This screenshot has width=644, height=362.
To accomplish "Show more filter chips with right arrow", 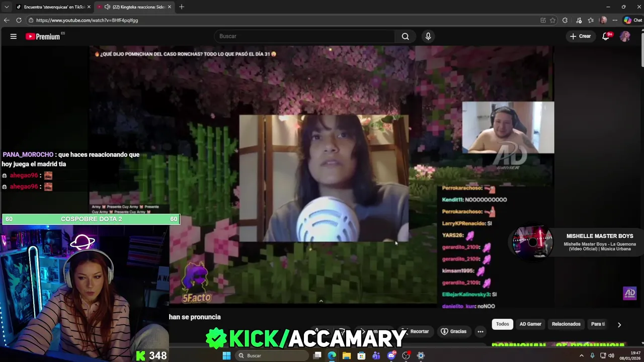I will 619,325.
